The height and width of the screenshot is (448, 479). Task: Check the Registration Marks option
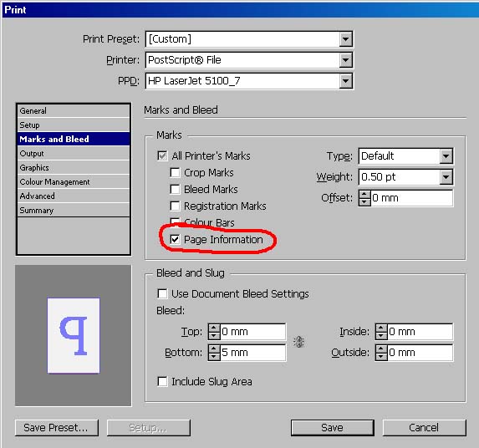[x=175, y=206]
